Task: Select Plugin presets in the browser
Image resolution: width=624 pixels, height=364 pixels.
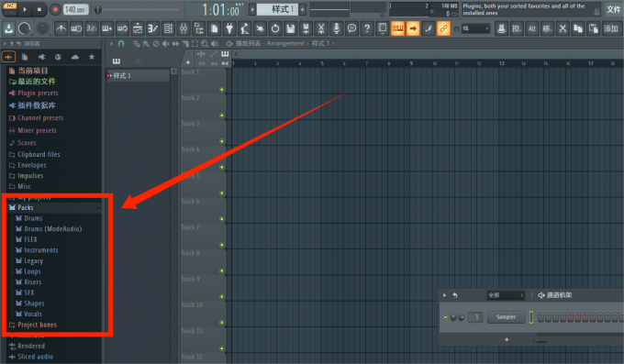Action: (x=38, y=94)
